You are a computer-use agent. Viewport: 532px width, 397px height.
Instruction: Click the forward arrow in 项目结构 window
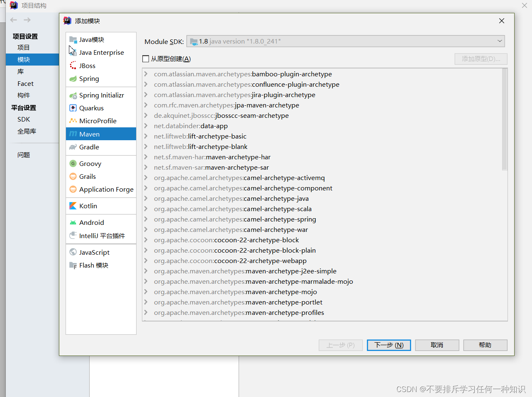(x=27, y=20)
